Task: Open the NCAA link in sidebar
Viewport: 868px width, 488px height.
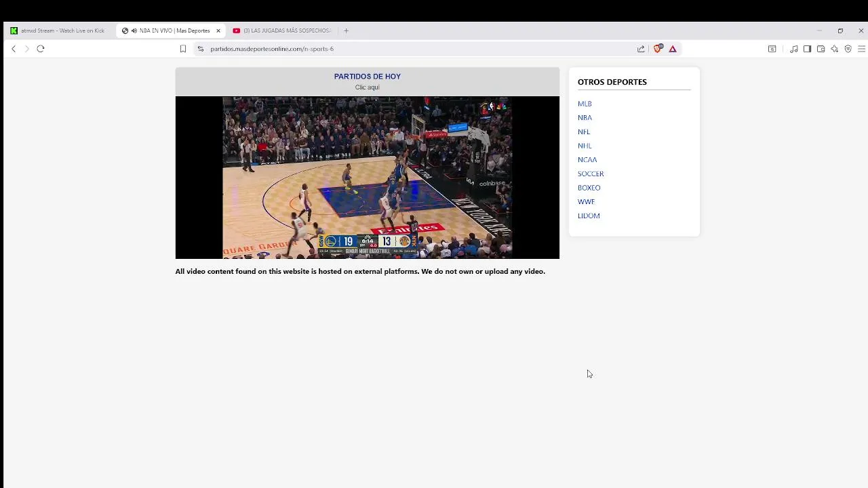Action: point(587,160)
